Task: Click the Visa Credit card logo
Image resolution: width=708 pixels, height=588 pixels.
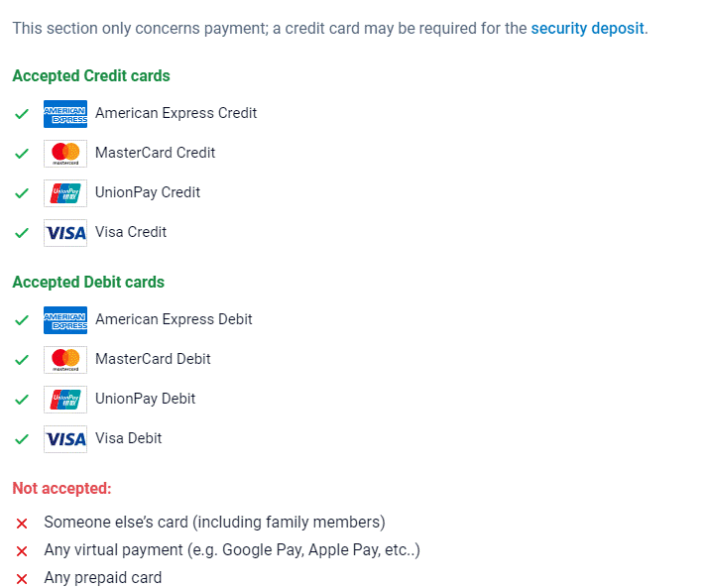Action: [x=65, y=233]
